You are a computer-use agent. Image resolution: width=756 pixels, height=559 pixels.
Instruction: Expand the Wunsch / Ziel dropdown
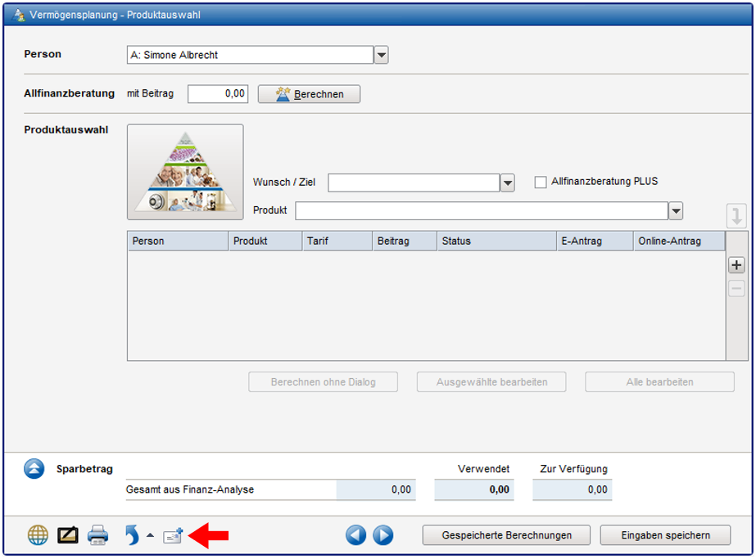(x=508, y=183)
